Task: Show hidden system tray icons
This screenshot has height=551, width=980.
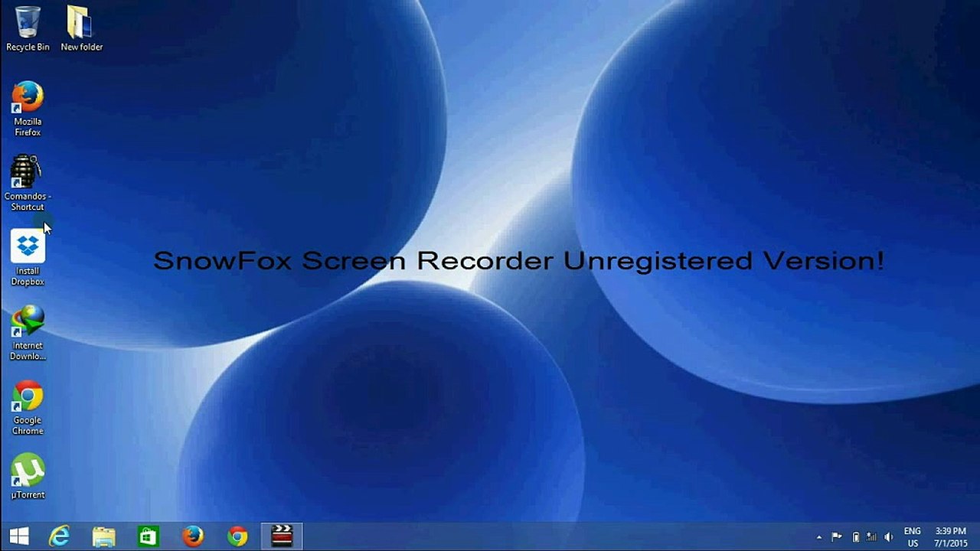Action: click(819, 537)
